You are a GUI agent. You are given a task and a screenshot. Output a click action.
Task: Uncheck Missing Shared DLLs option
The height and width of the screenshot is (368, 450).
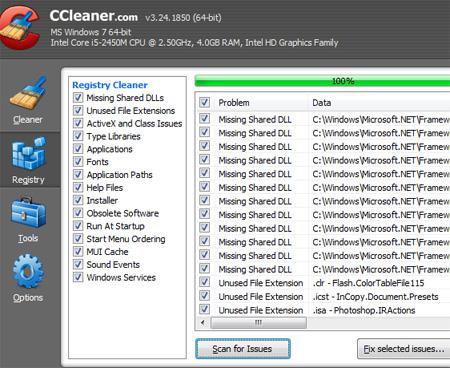78,98
